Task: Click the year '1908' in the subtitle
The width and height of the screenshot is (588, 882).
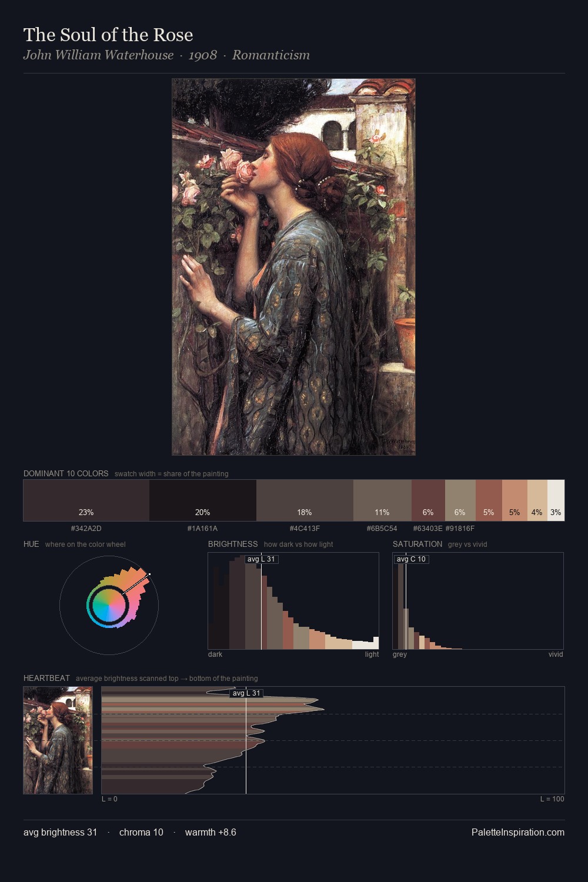Action: click(203, 55)
